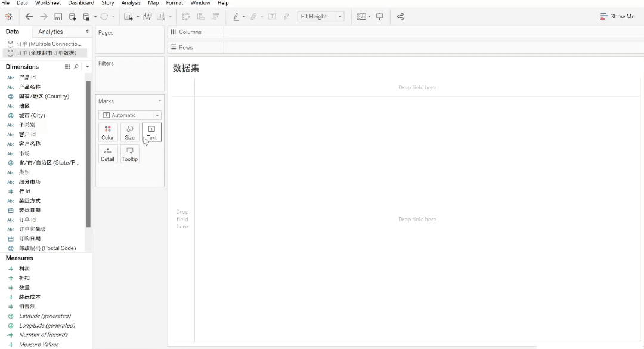Click the Highlight pen icon
644x349 pixels.
tap(236, 17)
